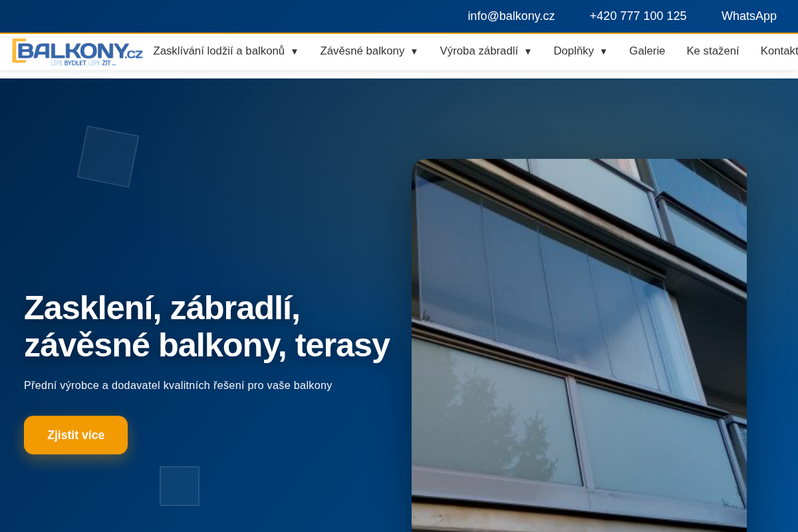798x532 pixels.
Task: Expand the arrow beside Doplňky
Action: coord(604,52)
